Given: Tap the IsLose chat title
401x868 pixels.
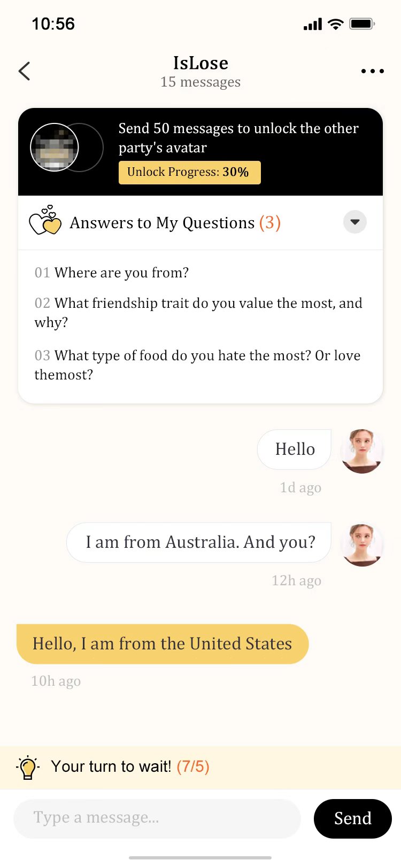Looking at the screenshot, I should pyautogui.click(x=200, y=63).
